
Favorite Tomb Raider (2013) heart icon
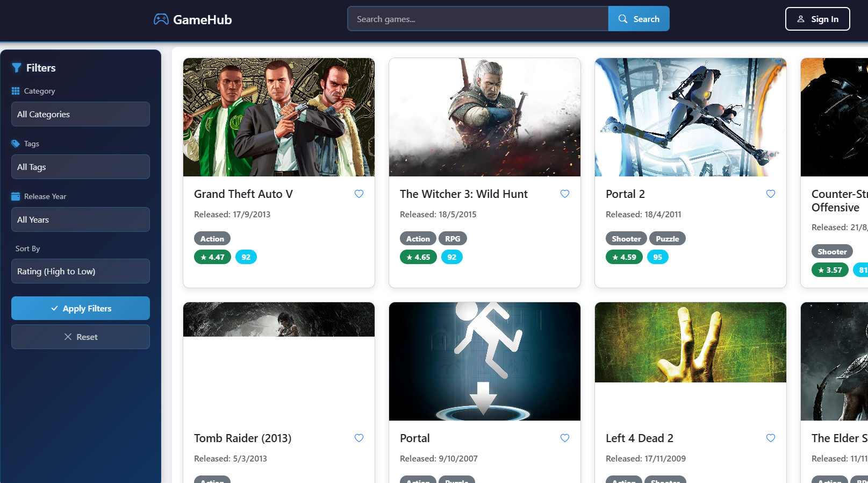pos(359,438)
